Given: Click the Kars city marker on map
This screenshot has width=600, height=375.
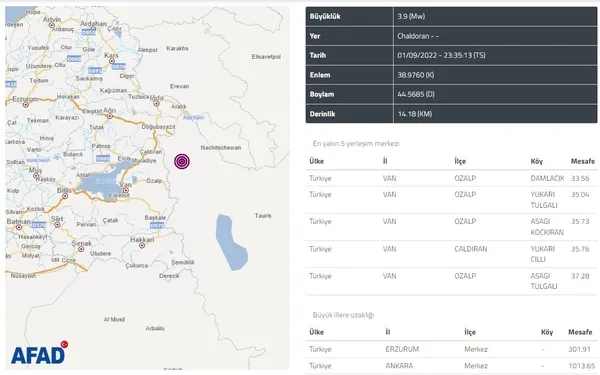Looking at the screenshot, I should (x=112, y=61).
